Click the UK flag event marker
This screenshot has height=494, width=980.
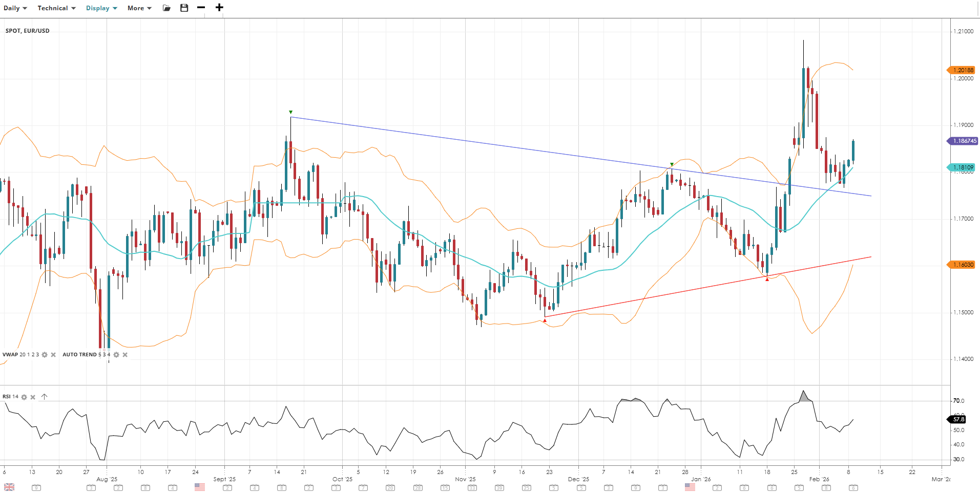9,487
